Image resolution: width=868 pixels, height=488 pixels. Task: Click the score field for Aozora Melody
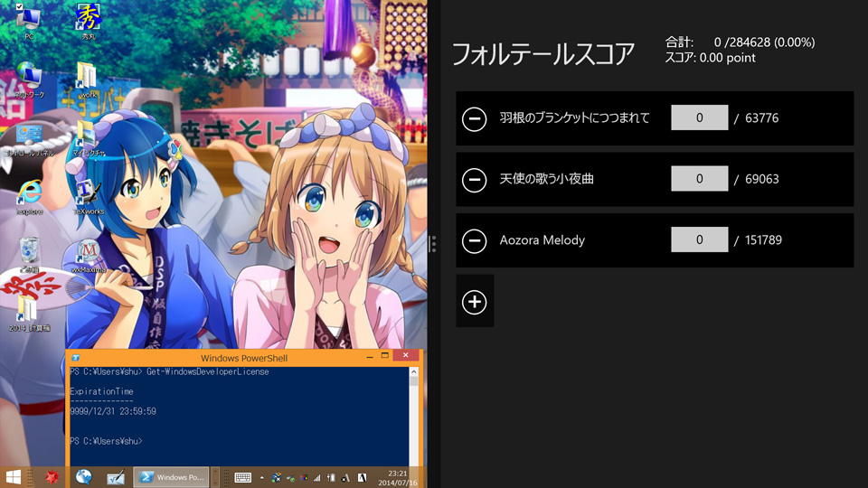pyautogui.click(x=699, y=239)
